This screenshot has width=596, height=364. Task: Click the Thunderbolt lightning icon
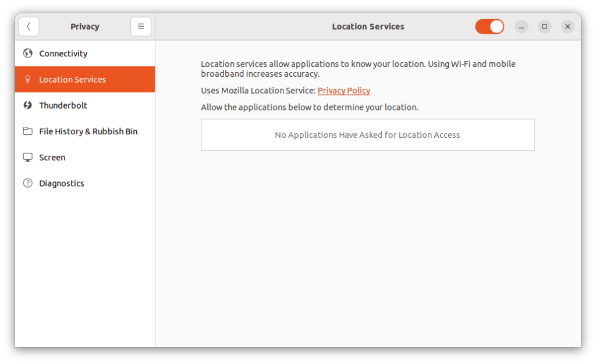coord(28,105)
